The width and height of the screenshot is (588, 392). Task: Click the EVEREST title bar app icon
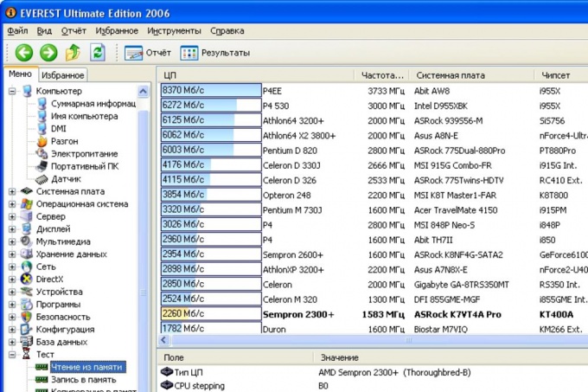(x=11, y=13)
